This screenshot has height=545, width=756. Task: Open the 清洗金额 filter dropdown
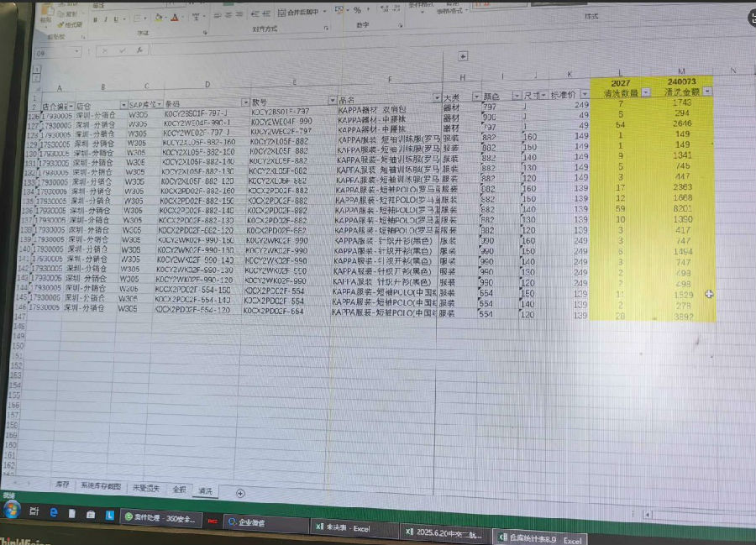coord(706,91)
